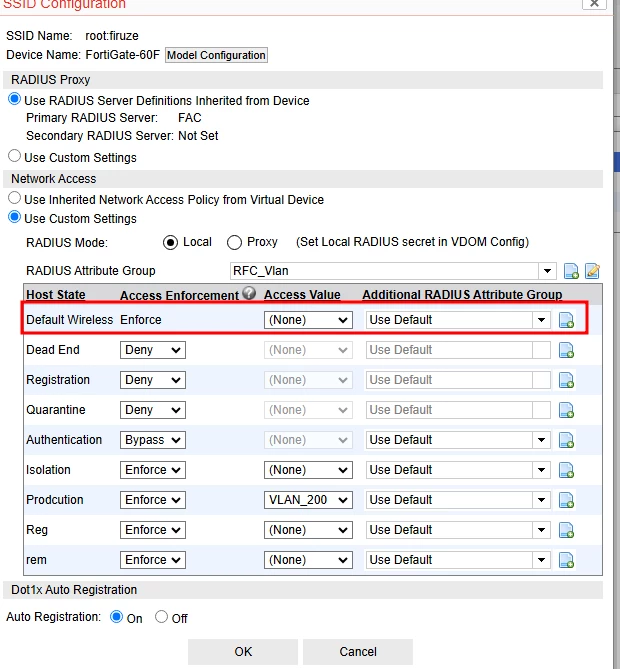Turn Auto Registration Off

[161, 617]
